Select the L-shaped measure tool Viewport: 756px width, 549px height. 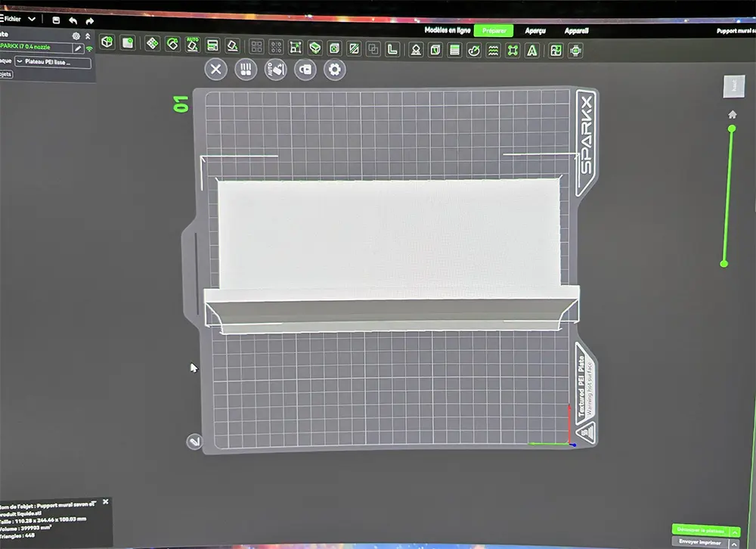(x=392, y=49)
